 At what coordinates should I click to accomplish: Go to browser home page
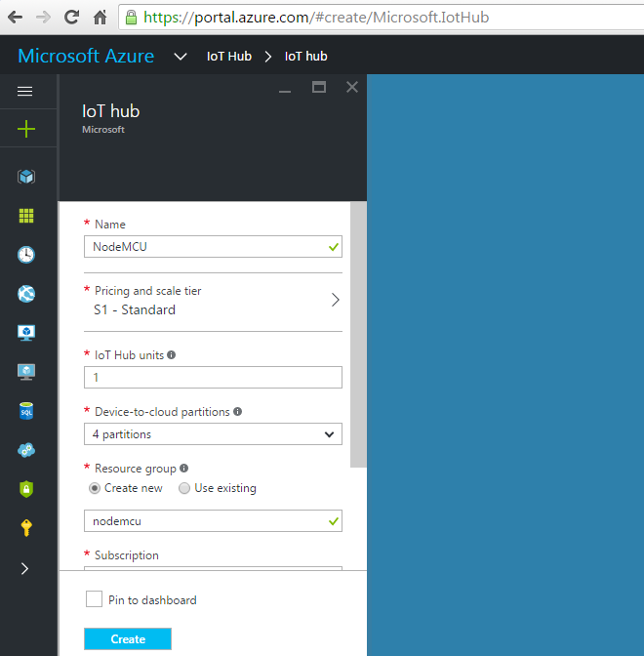point(100,18)
